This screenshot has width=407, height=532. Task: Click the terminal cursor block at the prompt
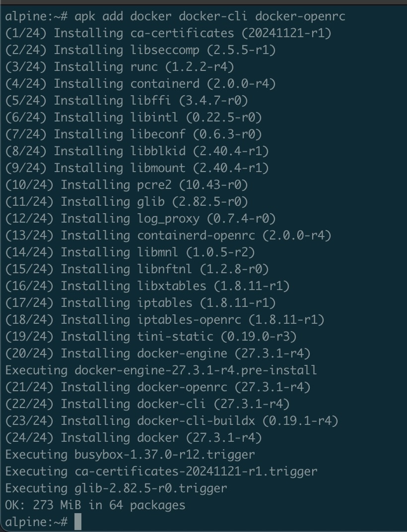77,522
